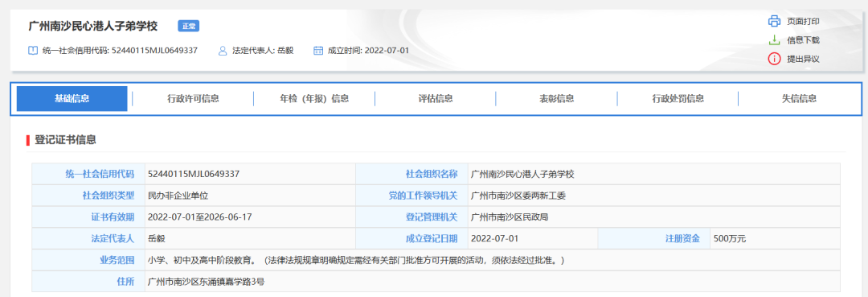
Task: Click header text 成立时间: 2022-07-01
Action: 369,51
